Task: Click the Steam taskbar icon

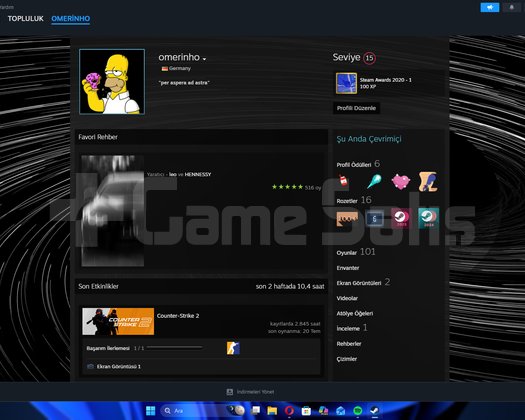Action: tap(374, 411)
